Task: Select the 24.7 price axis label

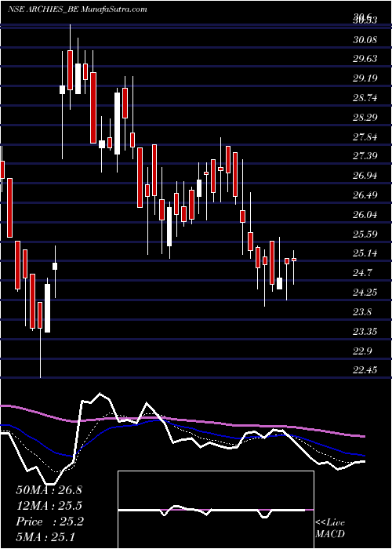Action: tap(362, 273)
